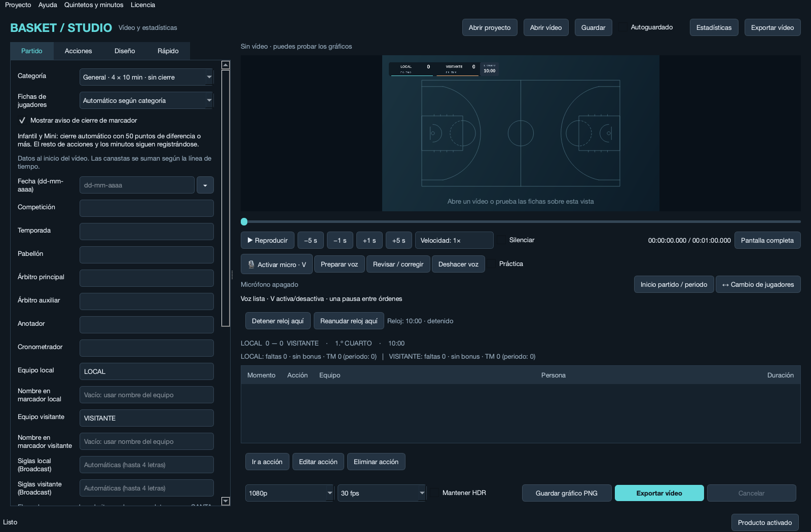
Task: Click the Competición input field
Action: (146, 208)
